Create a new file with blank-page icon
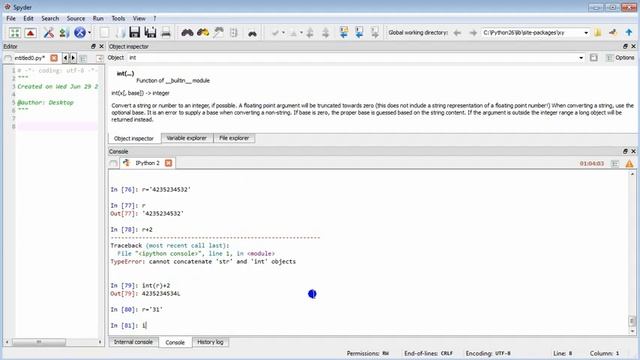The image size is (640, 360). tap(104, 33)
